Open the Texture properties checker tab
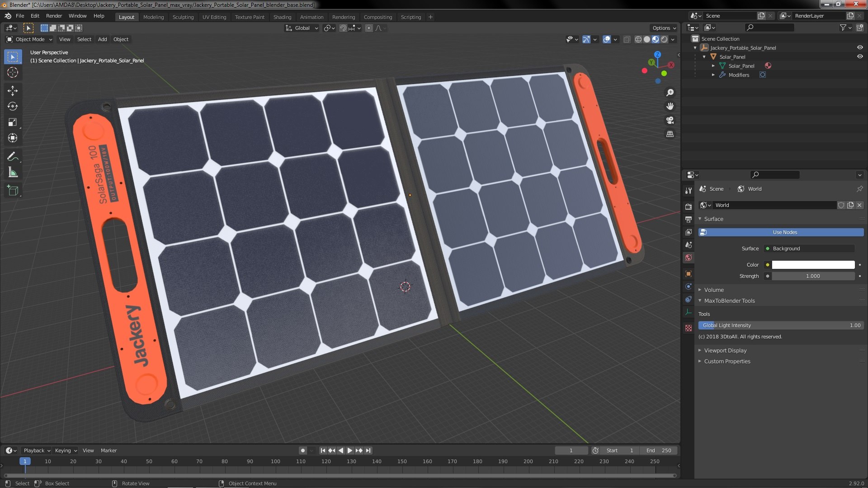 [688, 328]
